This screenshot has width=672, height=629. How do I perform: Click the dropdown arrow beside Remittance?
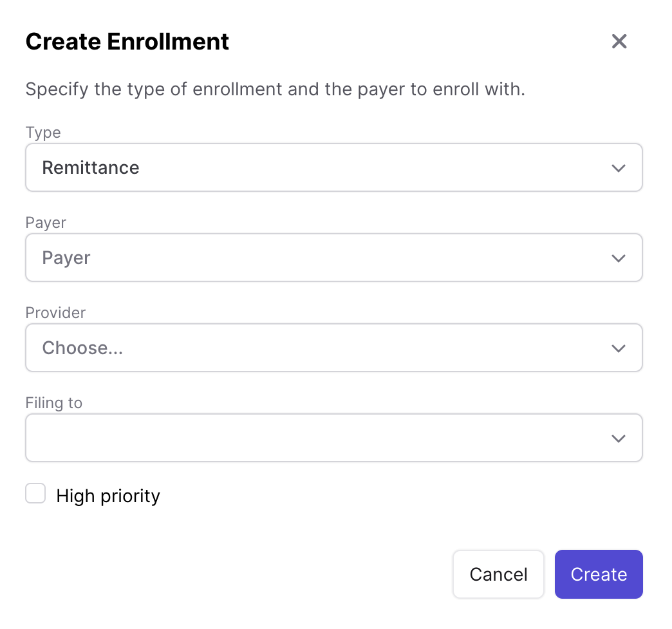619,167
